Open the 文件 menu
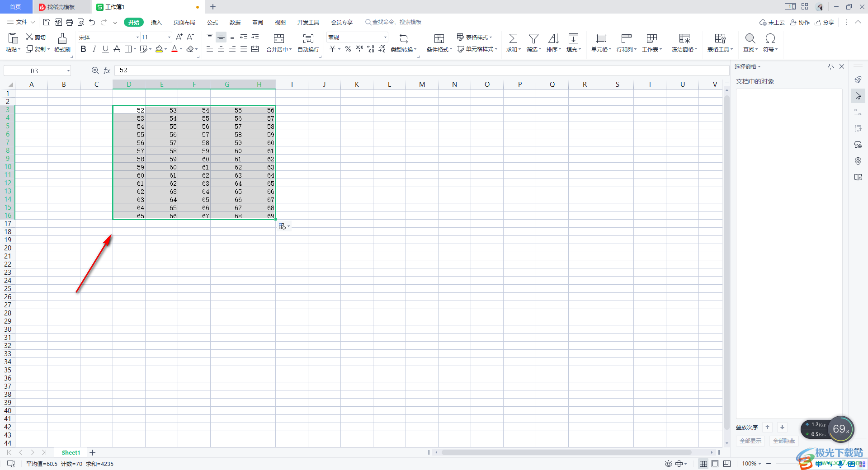868x470 pixels. coord(21,22)
